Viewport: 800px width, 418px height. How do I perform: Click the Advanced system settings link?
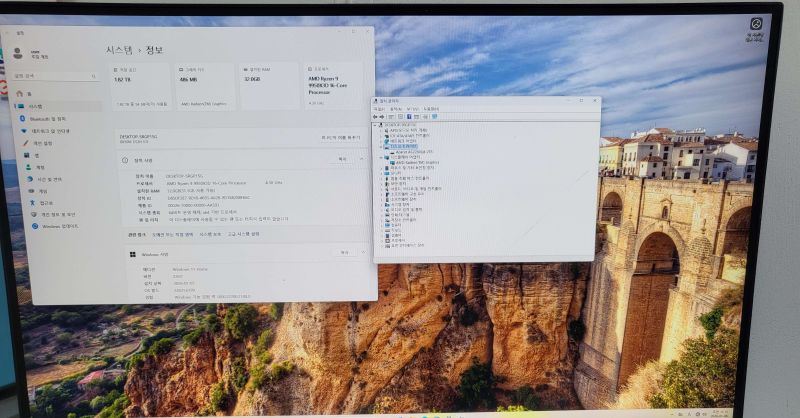coord(243,234)
